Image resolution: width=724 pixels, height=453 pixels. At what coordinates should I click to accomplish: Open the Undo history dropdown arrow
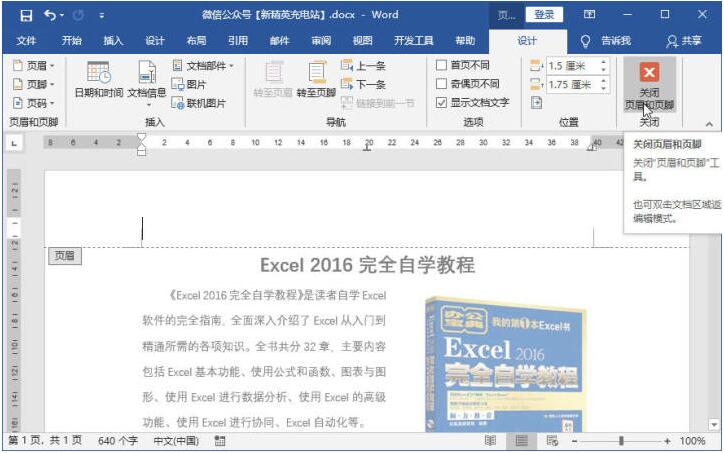click(62, 16)
